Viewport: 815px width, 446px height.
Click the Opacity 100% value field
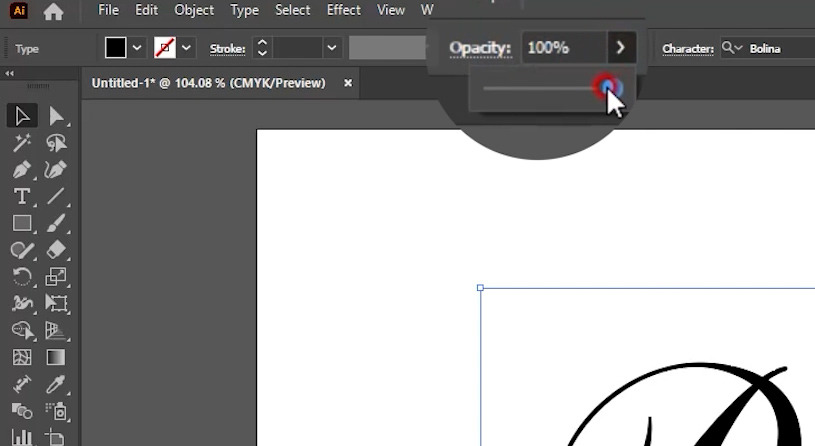(x=564, y=48)
